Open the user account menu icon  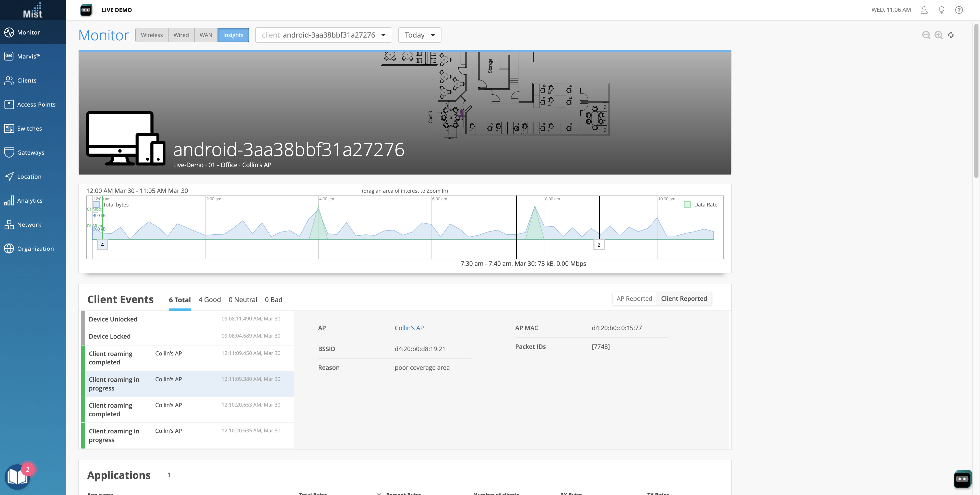(x=924, y=10)
